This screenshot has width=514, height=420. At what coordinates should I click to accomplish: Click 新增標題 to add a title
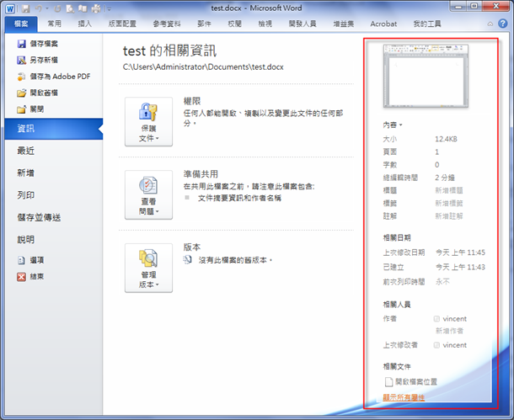449,190
